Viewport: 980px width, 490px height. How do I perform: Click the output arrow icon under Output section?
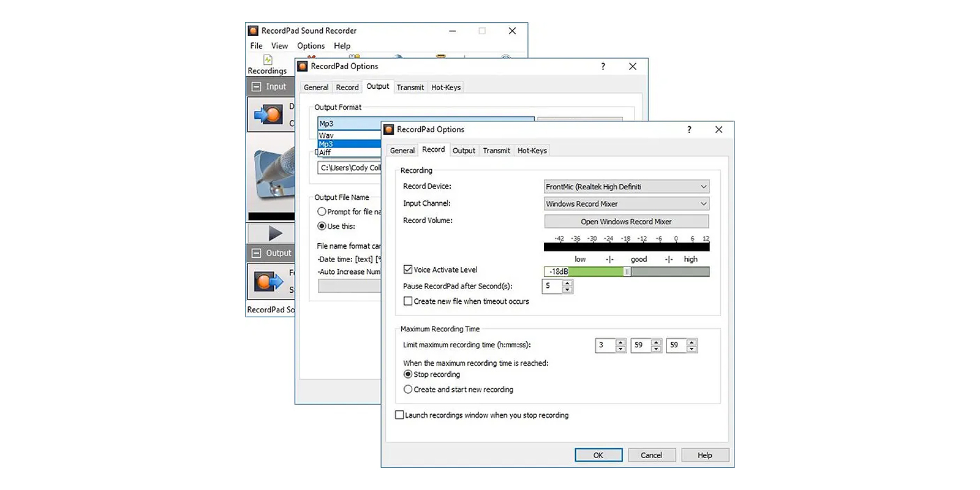tap(268, 281)
